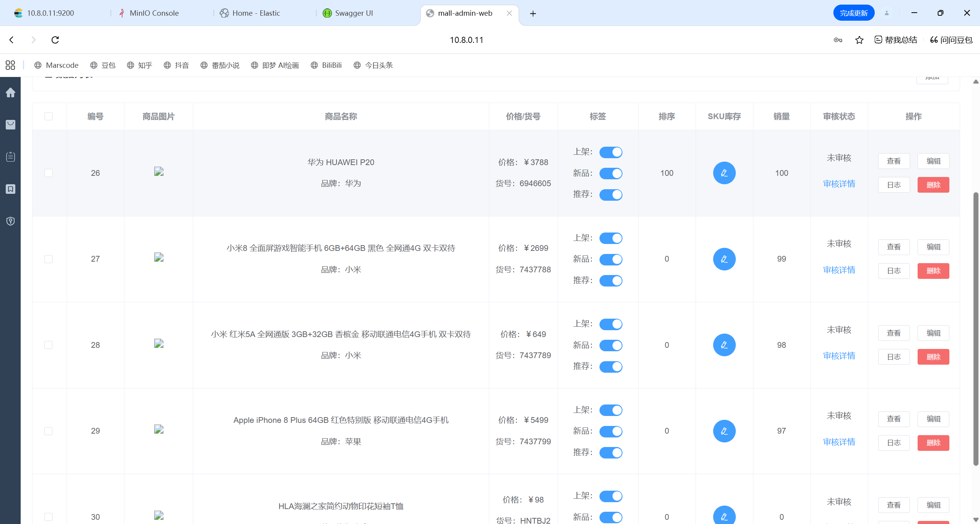Open 审核详情 link for product 26

(839, 184)
